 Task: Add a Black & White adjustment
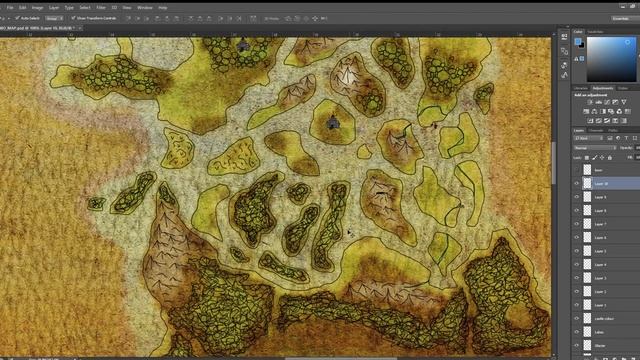pos(602,111)
